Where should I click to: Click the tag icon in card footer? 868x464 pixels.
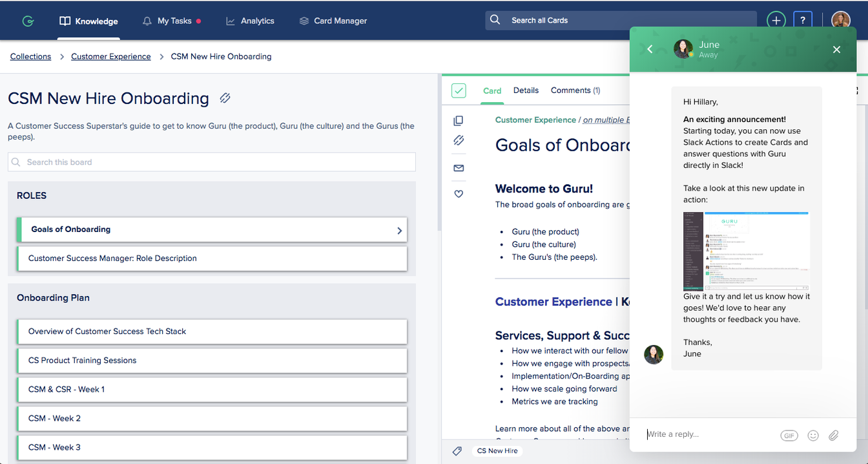pos(457,451)
